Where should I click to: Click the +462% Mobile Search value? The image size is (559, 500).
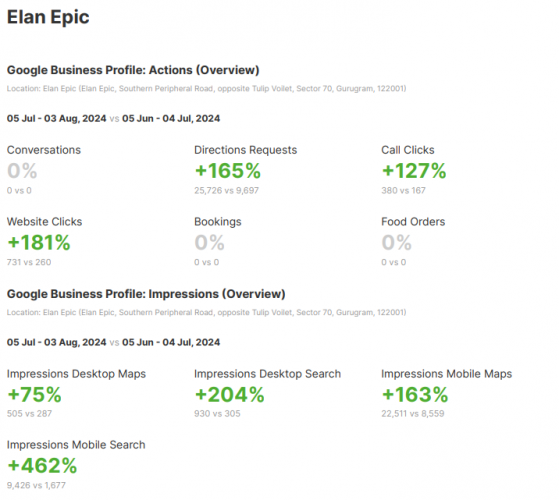tap(42, 466)
